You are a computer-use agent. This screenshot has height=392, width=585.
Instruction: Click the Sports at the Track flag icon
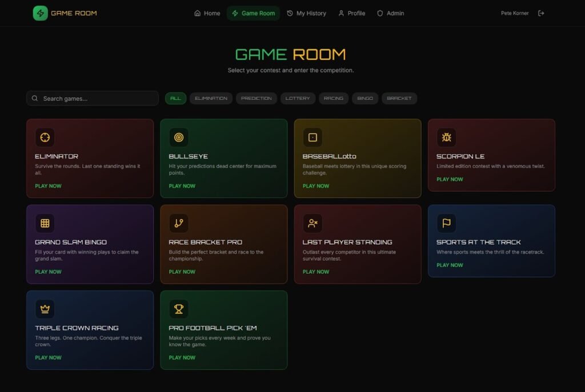point(446,223)
